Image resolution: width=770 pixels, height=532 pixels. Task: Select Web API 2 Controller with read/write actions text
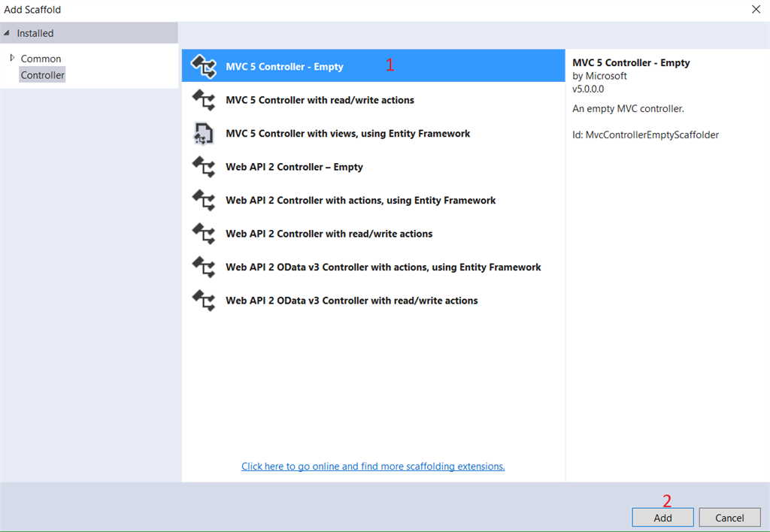coord(329,234)
